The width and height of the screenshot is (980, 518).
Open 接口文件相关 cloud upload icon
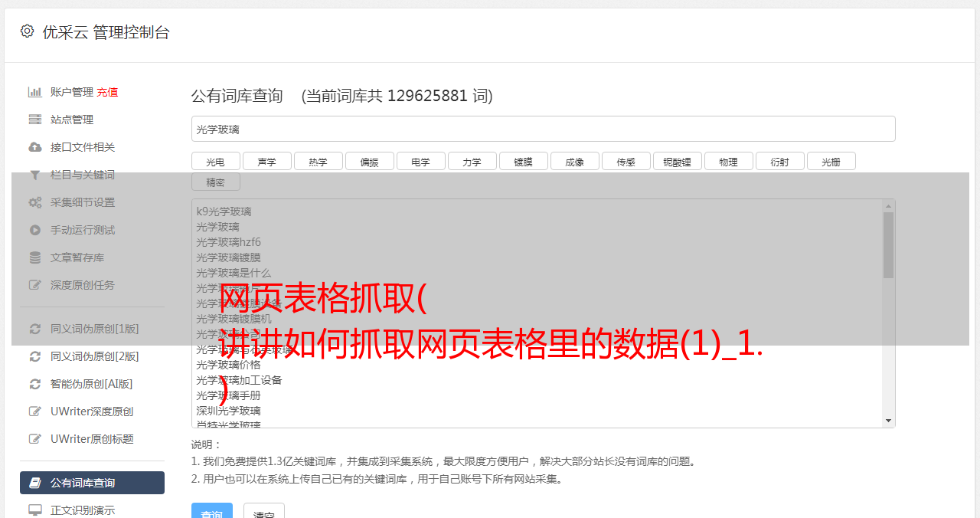tap(34, 147)
